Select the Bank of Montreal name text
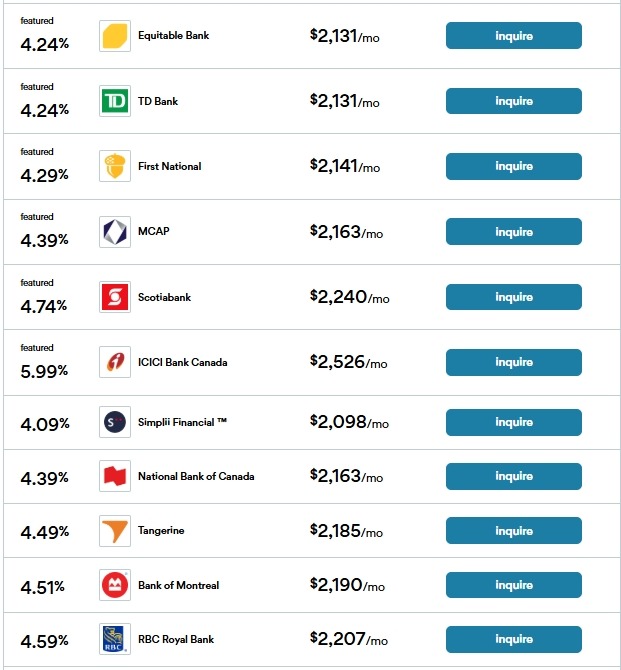 click(178, 585)
